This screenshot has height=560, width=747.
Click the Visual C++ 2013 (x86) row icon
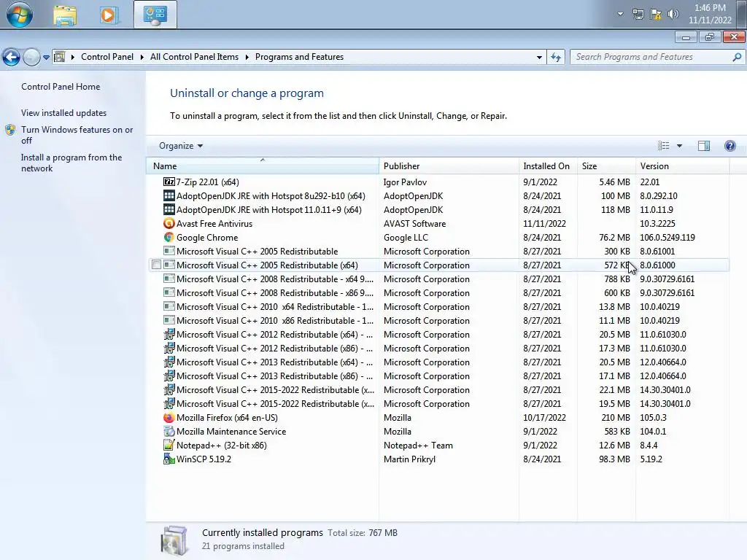point(169,376)
